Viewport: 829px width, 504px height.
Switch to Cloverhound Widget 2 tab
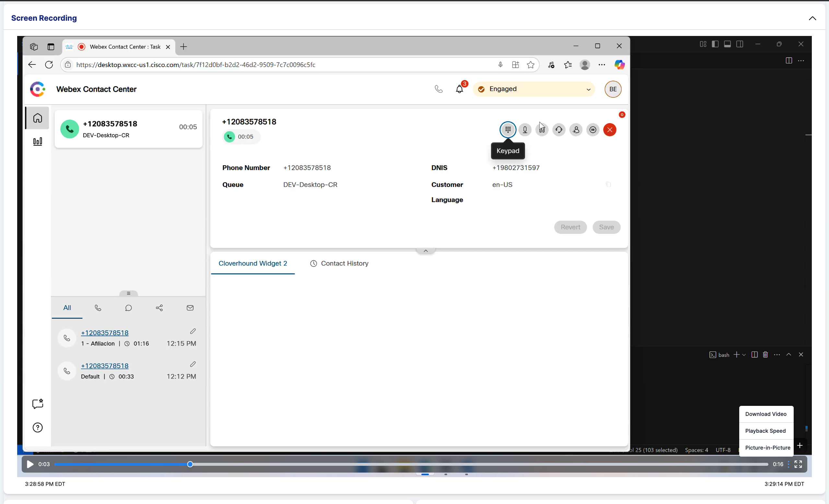click(253, 263)
